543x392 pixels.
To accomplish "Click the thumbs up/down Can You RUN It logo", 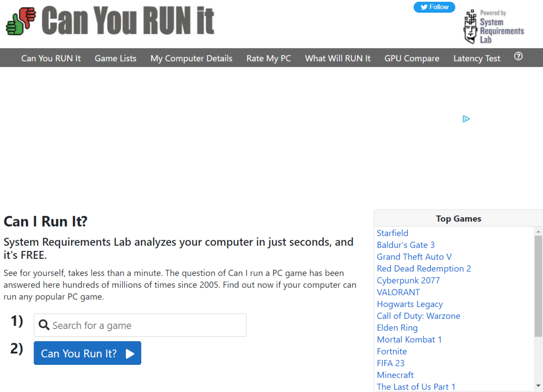I will pyautogui.click(x=21, y=21).
